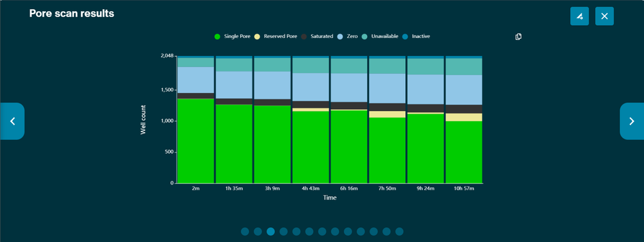Select the first carousel page dot

[x=245, y=232]
